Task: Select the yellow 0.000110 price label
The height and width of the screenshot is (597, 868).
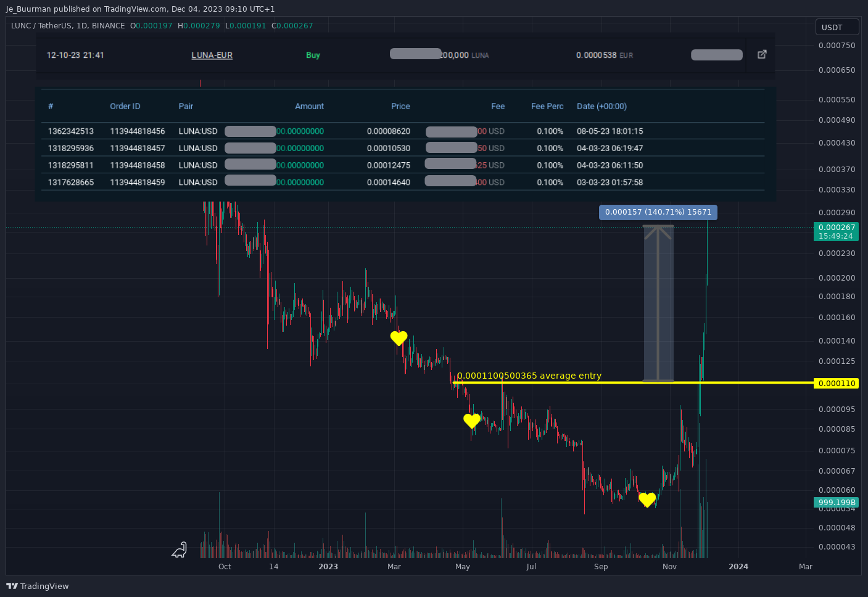Action: [837, 383]
